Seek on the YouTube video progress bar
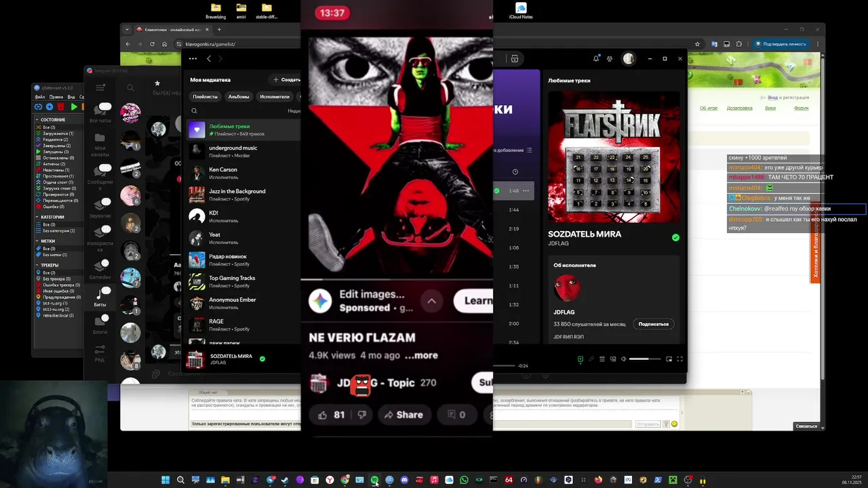Viewport: 868px width, 488px height. (x=397, y=279)
